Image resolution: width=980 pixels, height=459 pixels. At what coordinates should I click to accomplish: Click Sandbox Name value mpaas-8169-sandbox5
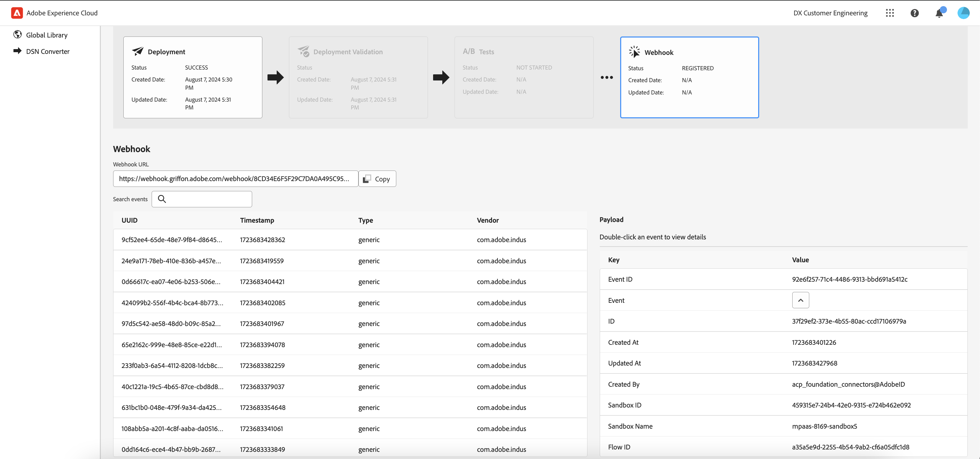click(824, 426)
